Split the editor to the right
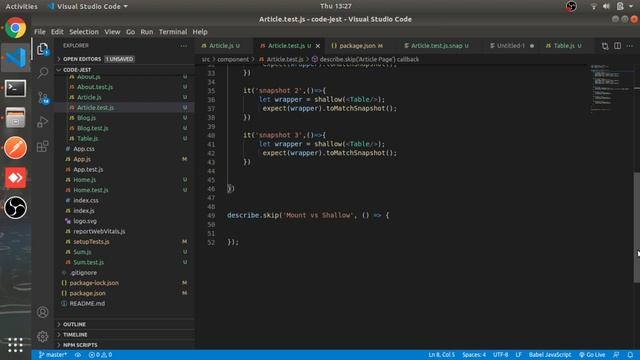This screenshot has height=360, width=640. (618, 46)
